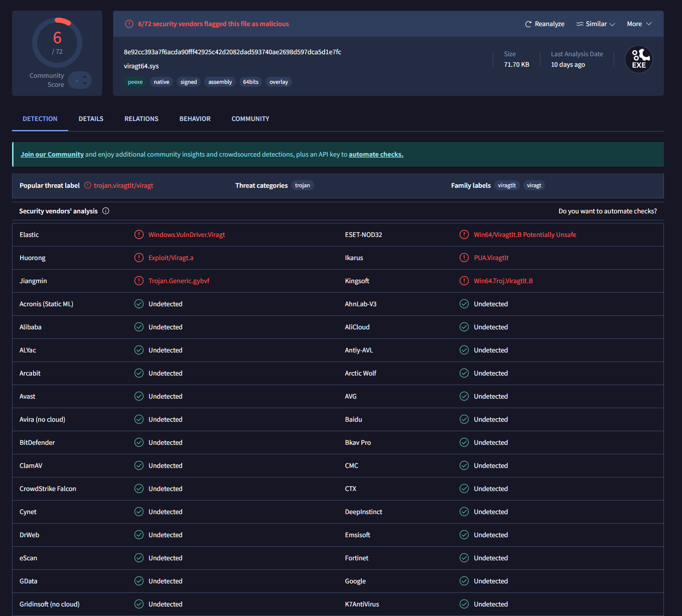
Task: Click the PUA.Viragtlt detection result
Action: (x=491, y=258)
